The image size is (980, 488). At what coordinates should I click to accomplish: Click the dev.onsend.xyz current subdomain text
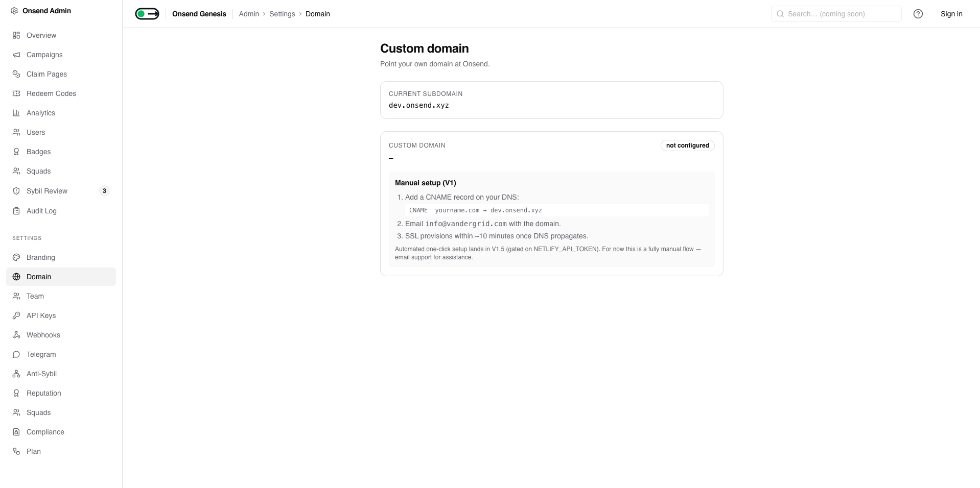[x=419, y=105]
